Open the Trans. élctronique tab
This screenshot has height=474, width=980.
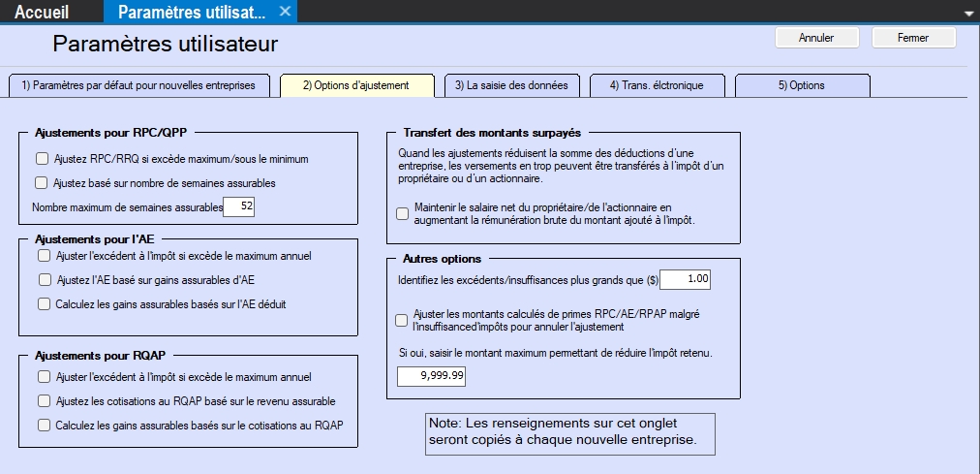tap(658, 85)
